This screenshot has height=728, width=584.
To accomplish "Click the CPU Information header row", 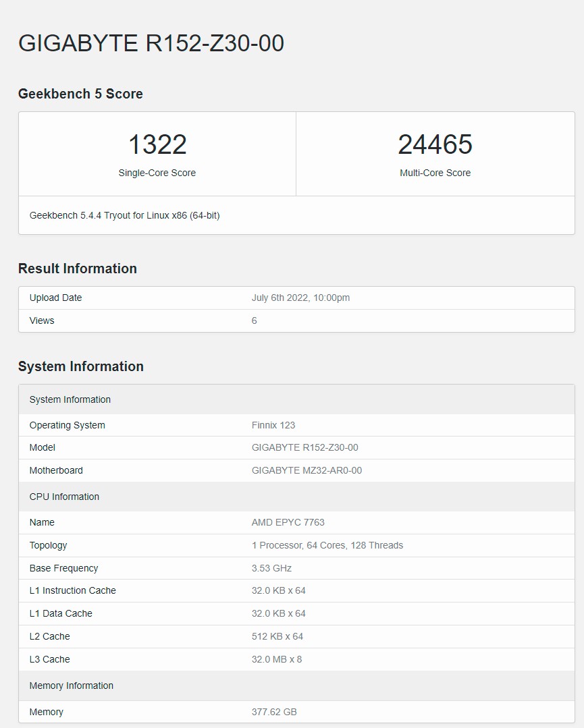I will (296, 497).
